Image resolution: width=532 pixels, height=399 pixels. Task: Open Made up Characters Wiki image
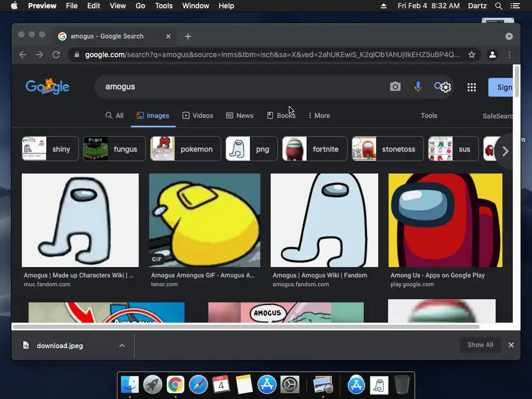(80, 220)
